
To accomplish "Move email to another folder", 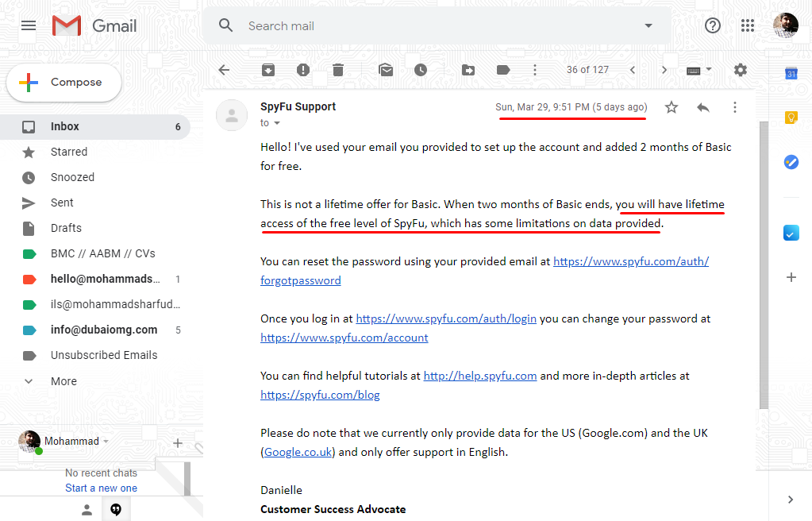I will (x=468, y=70).
